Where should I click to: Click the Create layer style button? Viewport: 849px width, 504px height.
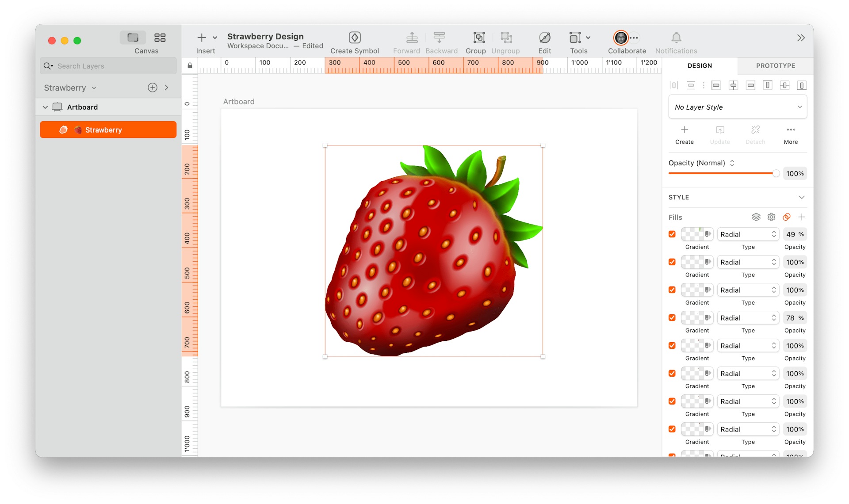point(684,134)
